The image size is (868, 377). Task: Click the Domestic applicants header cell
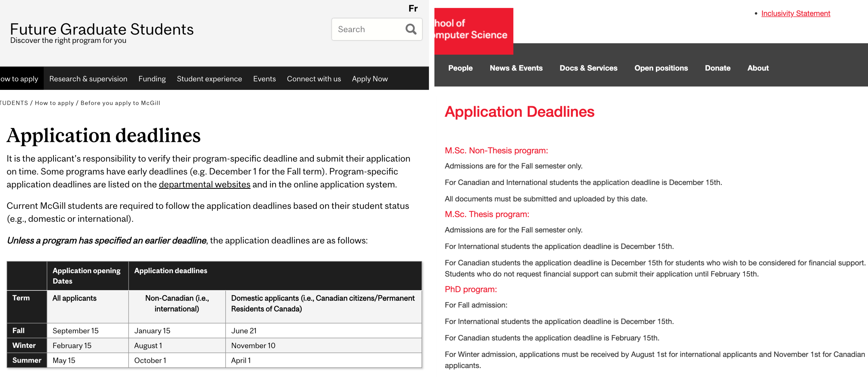(323, 307)
